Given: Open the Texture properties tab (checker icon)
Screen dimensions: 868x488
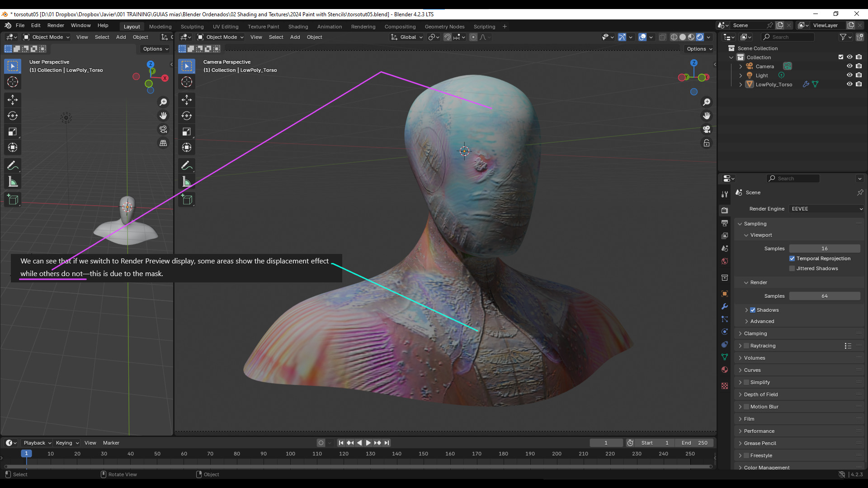Looking at the screenshot, I should (x=725, y=386).
